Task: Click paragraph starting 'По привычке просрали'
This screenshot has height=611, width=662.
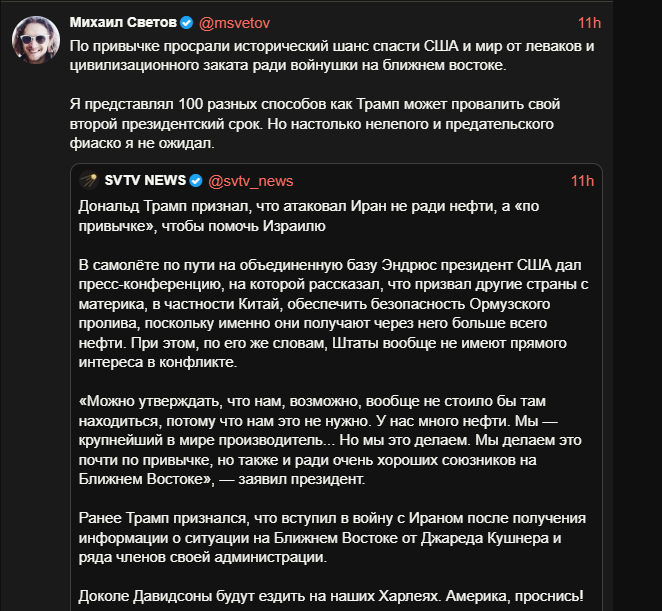Action: coord(332,55)
